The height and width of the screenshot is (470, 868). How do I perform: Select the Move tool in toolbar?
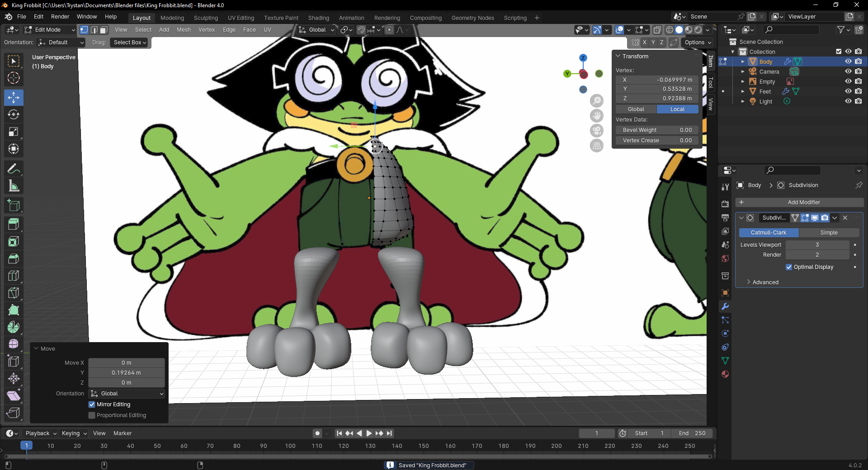click(x=14, y=97)
